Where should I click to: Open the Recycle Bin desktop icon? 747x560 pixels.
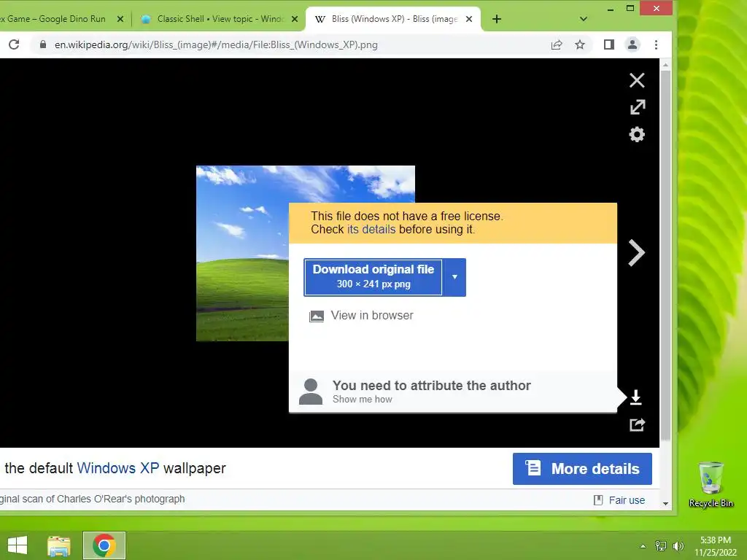pyautogui.click(x=711, y=484)
